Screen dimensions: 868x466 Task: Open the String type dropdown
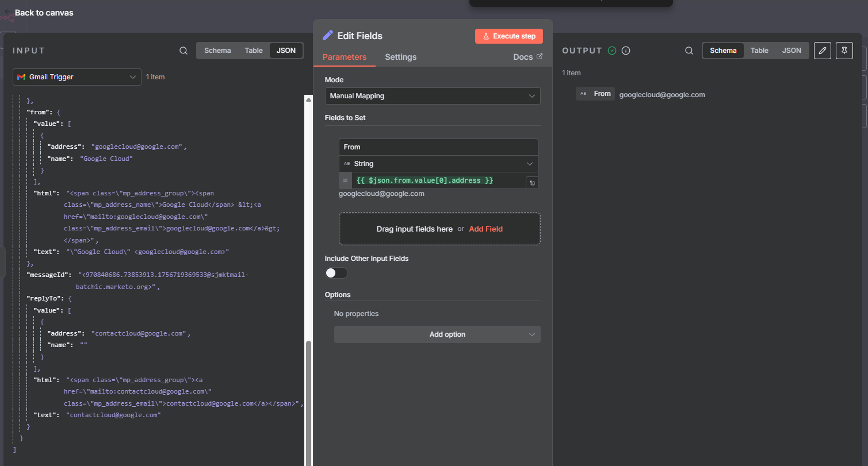coord(438,164)
